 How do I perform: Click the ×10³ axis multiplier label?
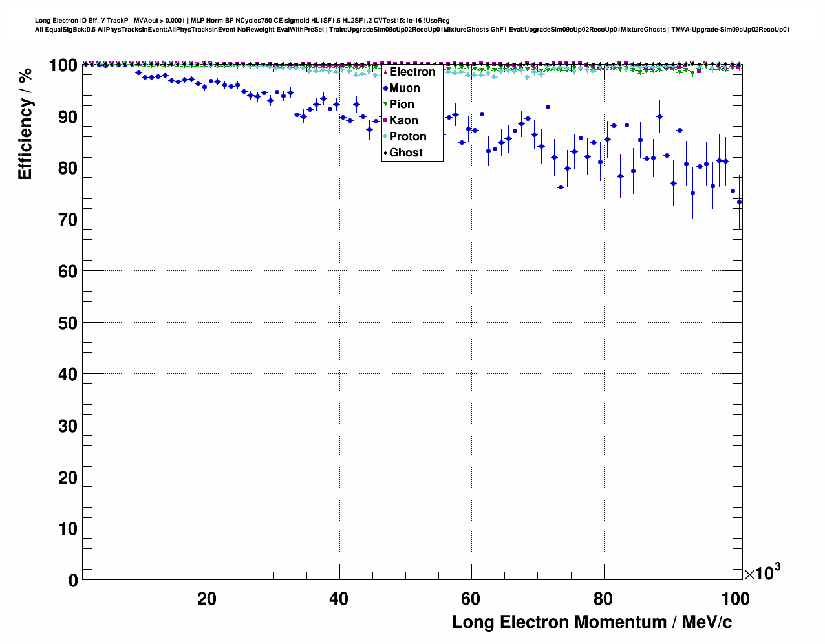point(762,572)
